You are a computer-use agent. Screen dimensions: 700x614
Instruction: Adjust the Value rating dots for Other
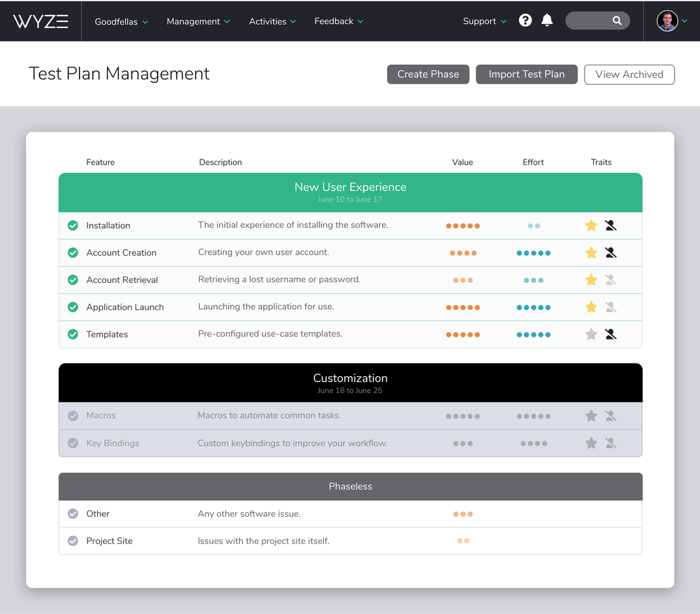point(463,514)
